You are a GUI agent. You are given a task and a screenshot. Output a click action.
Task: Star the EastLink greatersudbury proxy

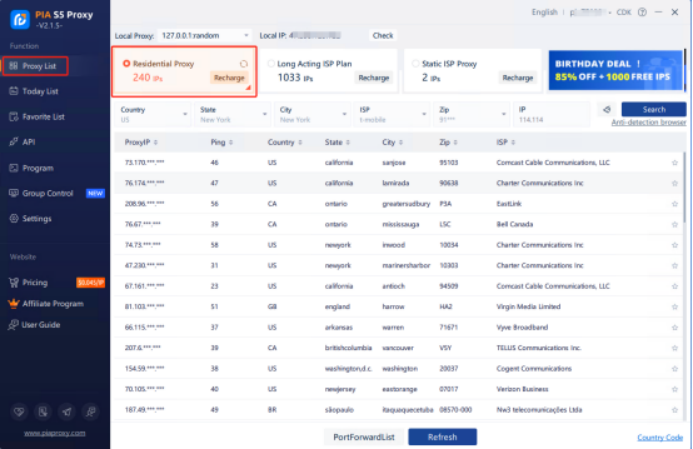[674, 204]
